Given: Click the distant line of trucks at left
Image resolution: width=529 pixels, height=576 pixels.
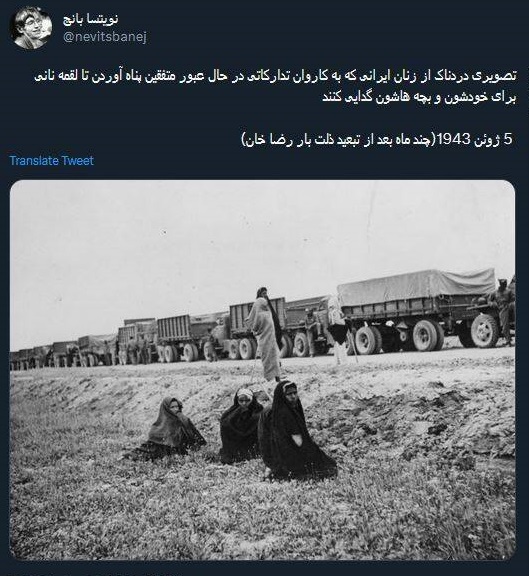Looking at the screenshot, I should (62, 353).
